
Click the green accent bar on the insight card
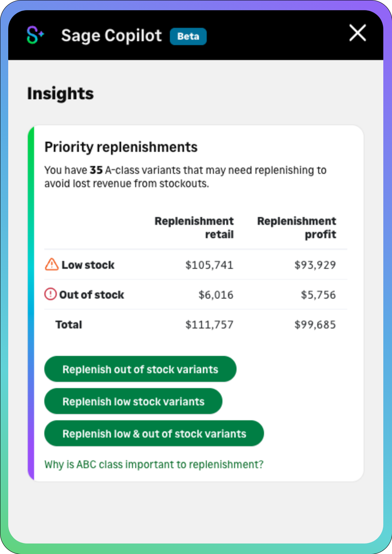[x=31, y=302]
